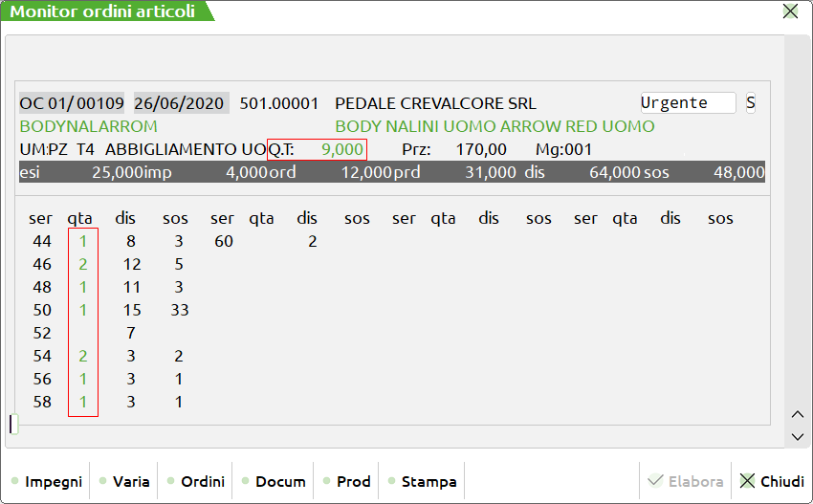Select the empty qta cell for size 52
813x504 pixels.
click(x=83, y=333)
